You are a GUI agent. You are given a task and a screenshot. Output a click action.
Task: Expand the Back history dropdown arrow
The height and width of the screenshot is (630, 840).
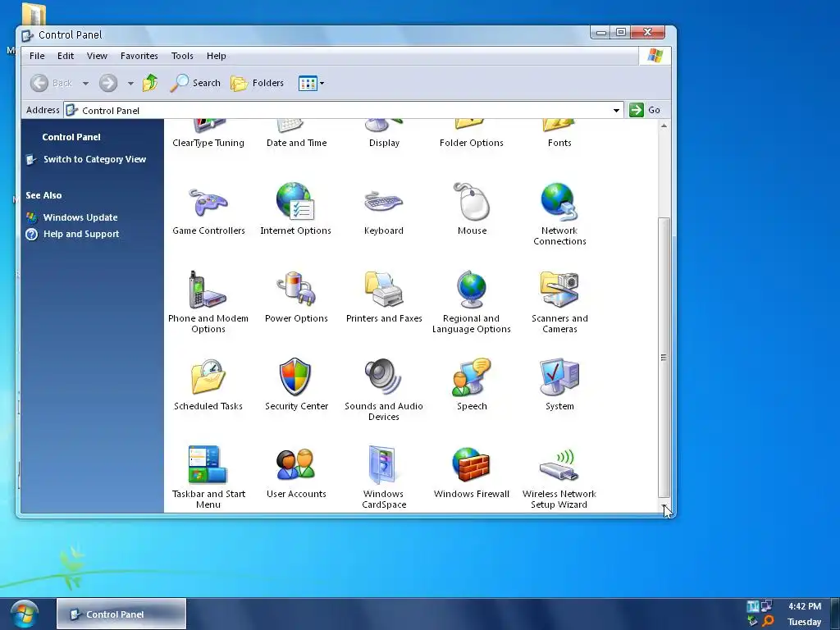85,84
